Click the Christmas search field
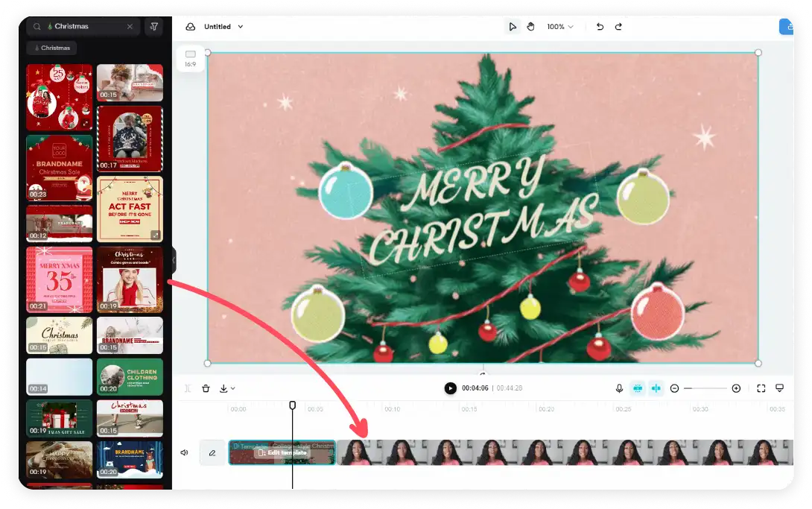This screenshot has width=812, height=509. [83, 26]
